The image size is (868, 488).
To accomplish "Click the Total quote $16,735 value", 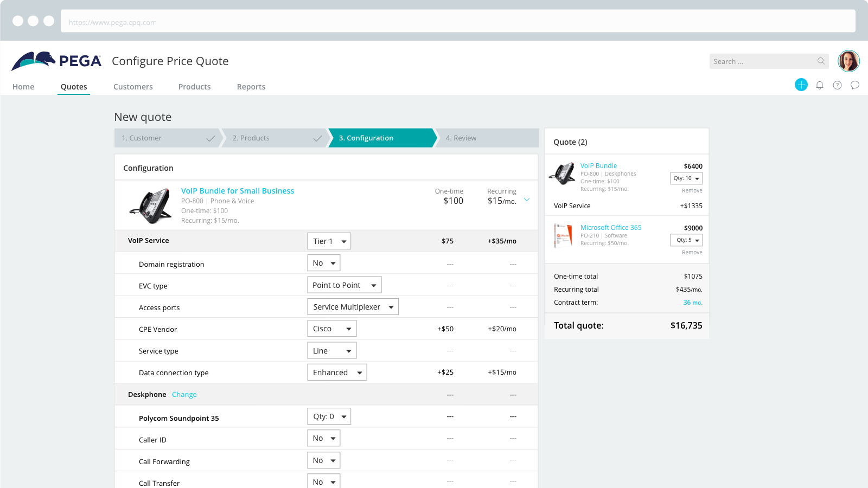I will (x=686, y=325).
